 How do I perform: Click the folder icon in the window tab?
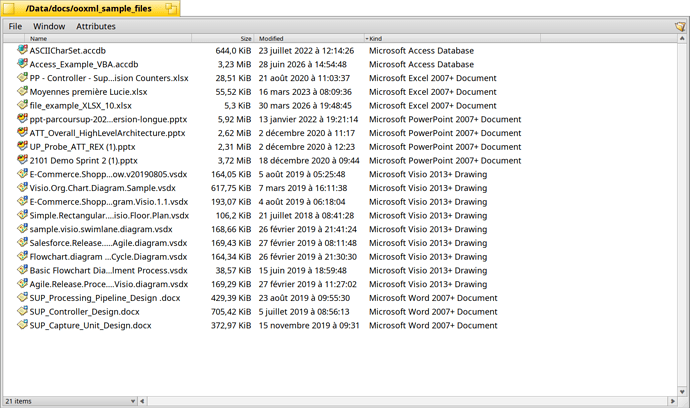[x=8, y=8]
